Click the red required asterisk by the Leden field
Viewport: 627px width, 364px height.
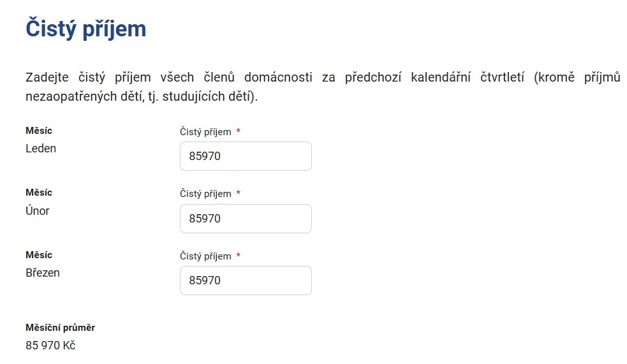pyautogui.click(x=239, y=131)
